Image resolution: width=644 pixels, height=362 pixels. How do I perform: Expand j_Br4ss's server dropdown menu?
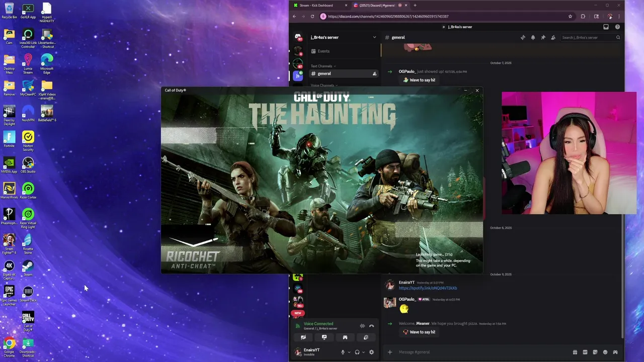[x=374, y=37]
